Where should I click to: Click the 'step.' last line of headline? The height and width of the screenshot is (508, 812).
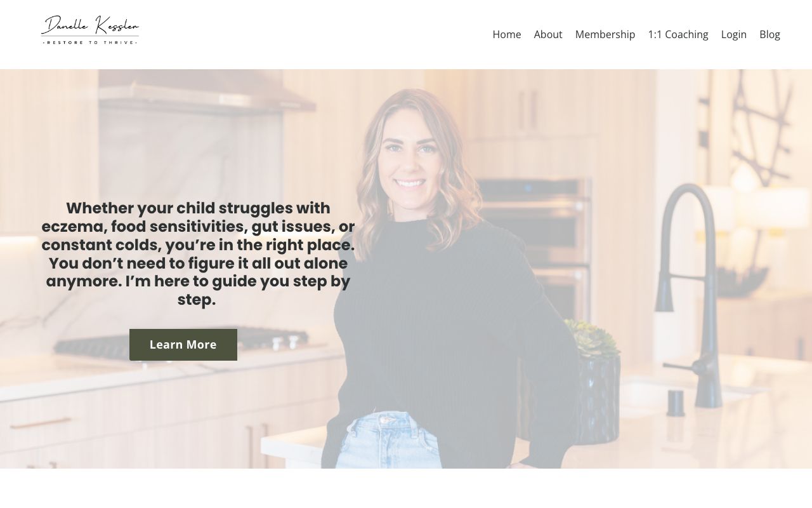click(197, 300)
